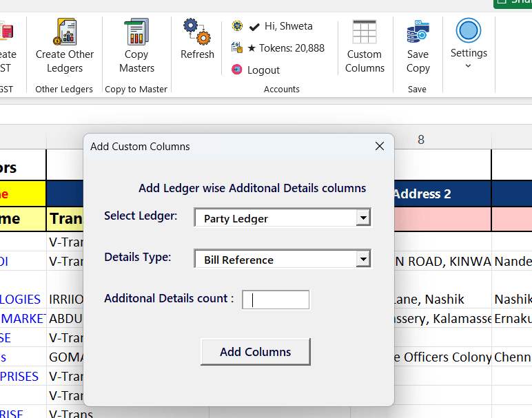Click the Logout text link
This screenshot has width=532, height=418.
[x=263, y=70]
